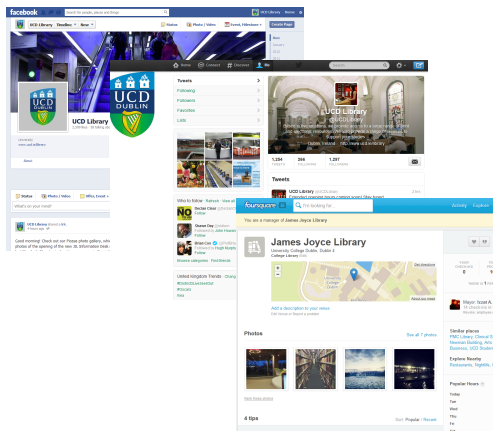499x448 pixels.
Task: Click the foursquare I'm looking for field
Action: [333, 206]
